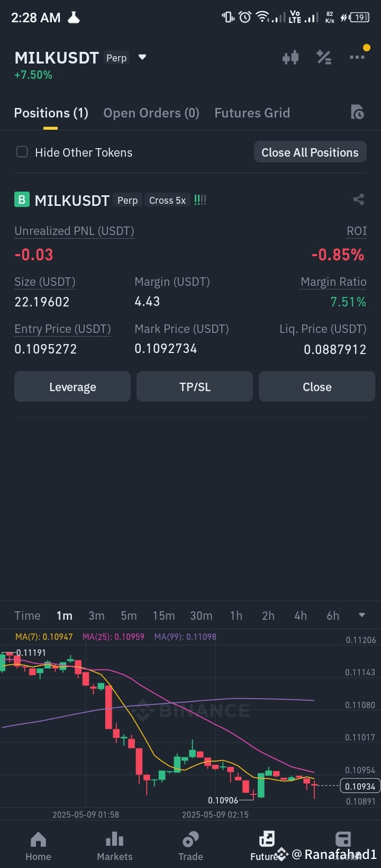Viewport: 381px width, 868px height.
Task: Tap the Close All Positions button
Action: [310, 152]
